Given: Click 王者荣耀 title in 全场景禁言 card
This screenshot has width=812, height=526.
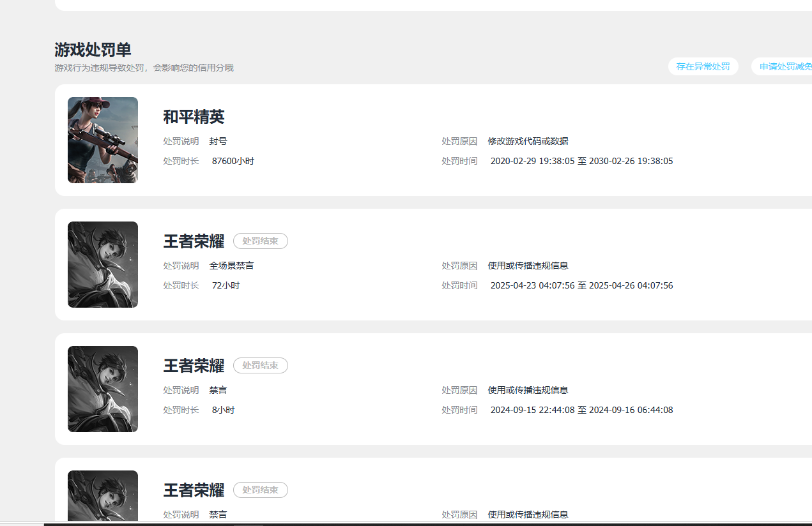Looking at the screenshot, I should click(x=194, y=241).
